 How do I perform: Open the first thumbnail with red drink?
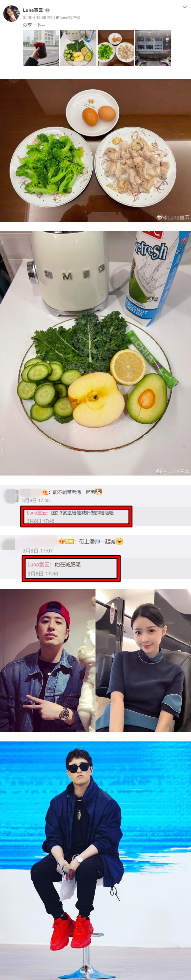tap(41, 48)
